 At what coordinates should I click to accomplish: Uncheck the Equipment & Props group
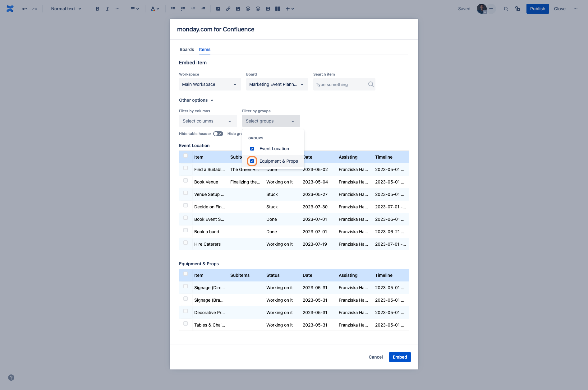coord(252,161)
